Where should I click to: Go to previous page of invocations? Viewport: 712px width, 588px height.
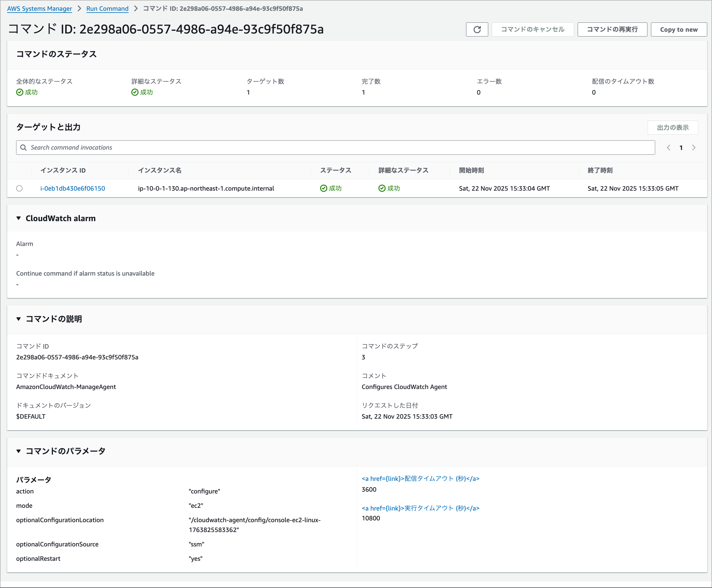[x=668, y=148]
